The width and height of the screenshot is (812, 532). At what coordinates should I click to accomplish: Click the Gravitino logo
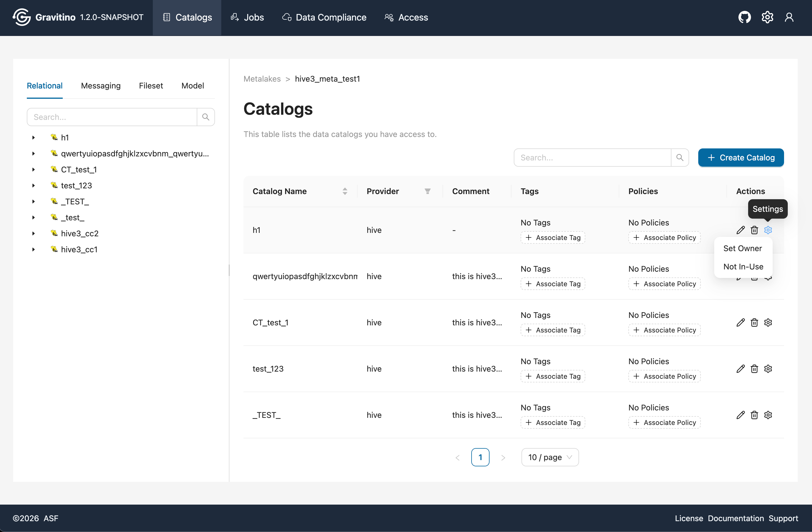tap(21, 17)
